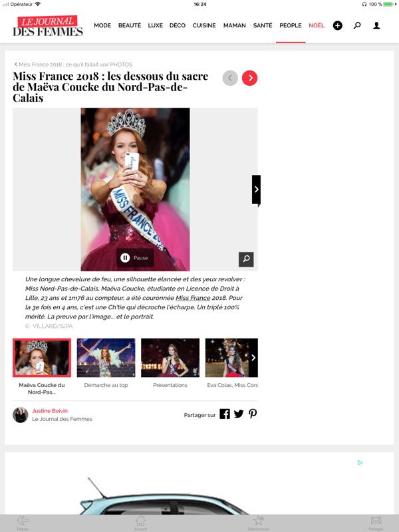The height and width of the screenshot is (532, 399).
Task: Open the NOËL menu section
Action: click(x=317, y=25)
